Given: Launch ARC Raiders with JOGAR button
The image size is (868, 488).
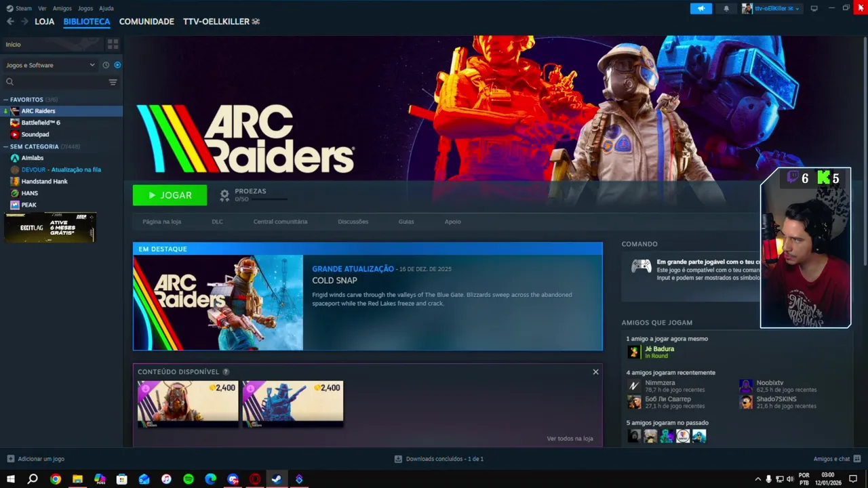Looking at the screenshot, I should pyautogui.click(x=170, y=195).
